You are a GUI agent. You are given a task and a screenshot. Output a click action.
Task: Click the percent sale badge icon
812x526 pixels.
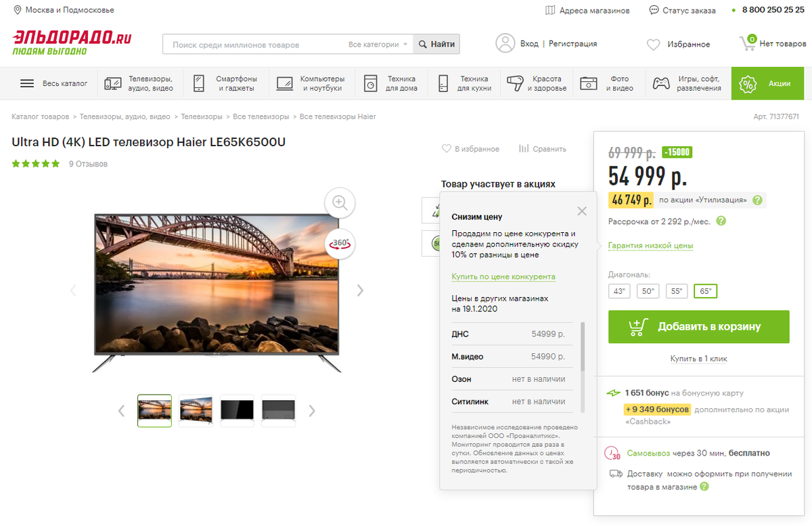point(748,83)
